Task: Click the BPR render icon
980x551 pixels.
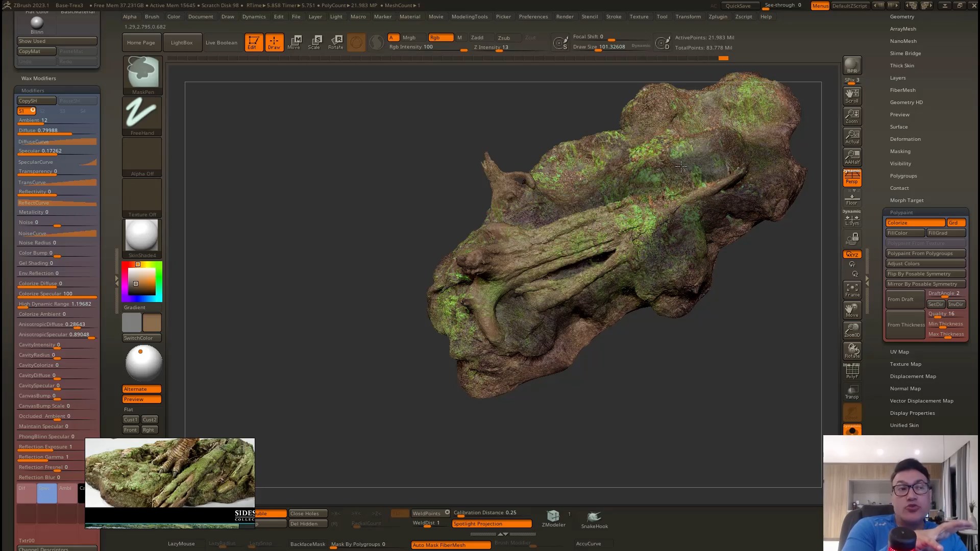Action: click(852, 65)
